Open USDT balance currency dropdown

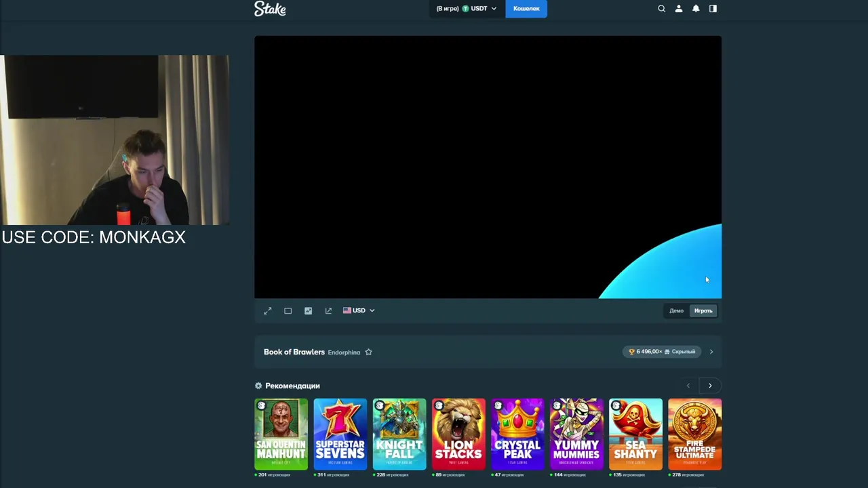pos(467,9)
